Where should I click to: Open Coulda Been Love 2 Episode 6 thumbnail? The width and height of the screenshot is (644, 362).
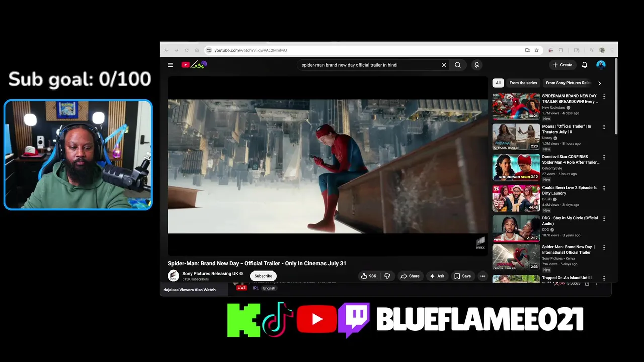(x=516, y=198)
